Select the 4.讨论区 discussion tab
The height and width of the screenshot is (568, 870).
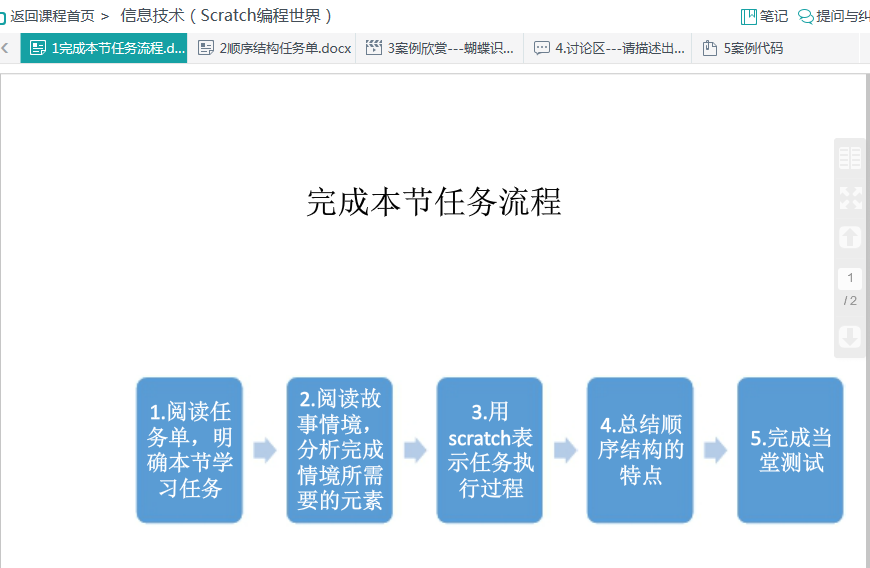608,48
